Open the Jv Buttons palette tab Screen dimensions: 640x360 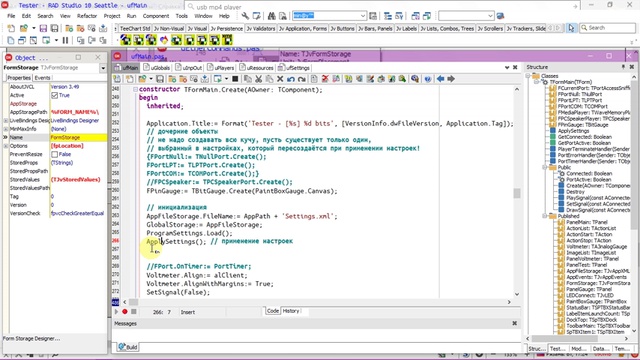click(x=342, y=28)
